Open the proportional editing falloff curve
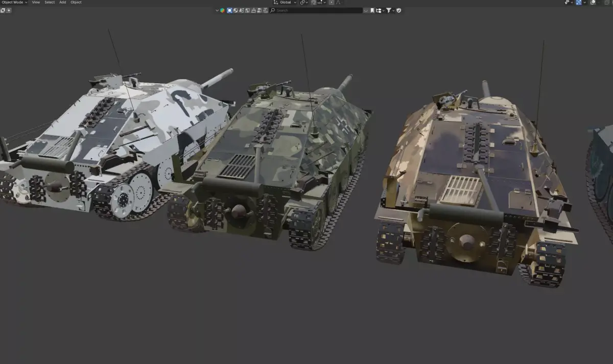The width and height of the screenshot is (613, 364). coord(338,2)
